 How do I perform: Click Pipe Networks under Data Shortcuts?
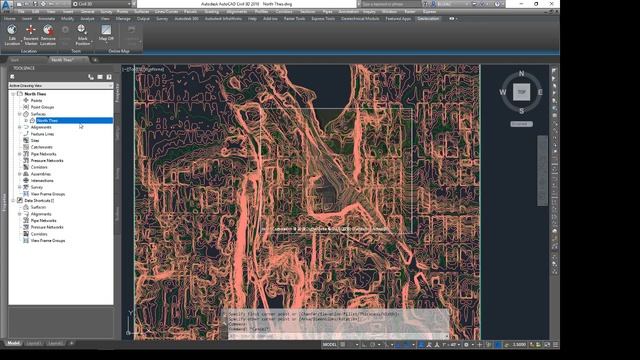44,220
